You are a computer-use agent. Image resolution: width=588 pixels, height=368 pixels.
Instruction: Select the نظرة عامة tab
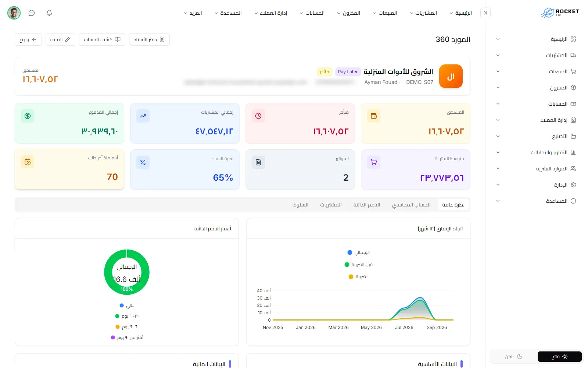(x=453, y=205)
